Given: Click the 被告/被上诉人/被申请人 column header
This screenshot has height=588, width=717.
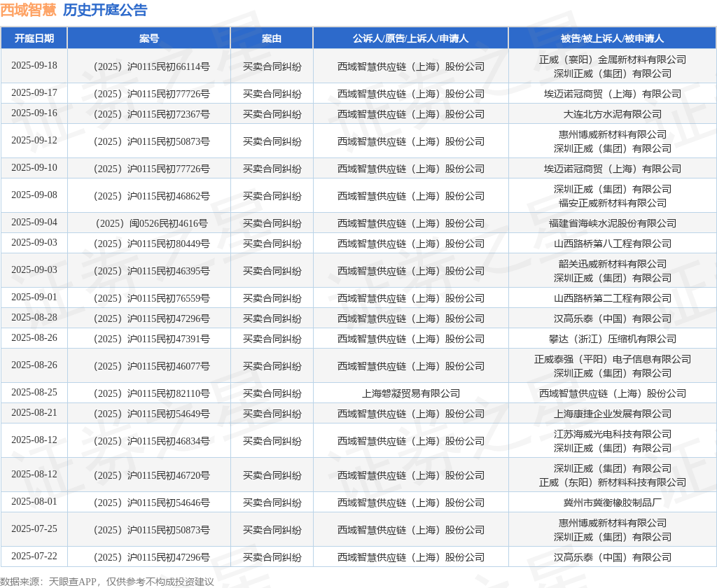Looking at the screenshot, I should (x=612, y=38).
